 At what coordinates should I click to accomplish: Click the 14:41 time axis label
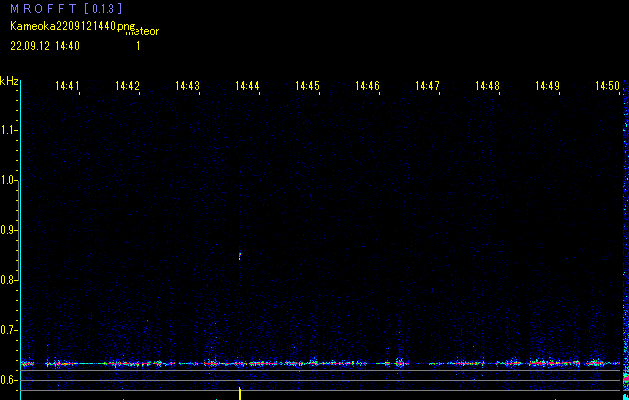[67, 86]
